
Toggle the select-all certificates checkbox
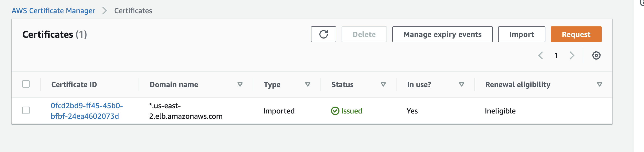pos(26,84)
